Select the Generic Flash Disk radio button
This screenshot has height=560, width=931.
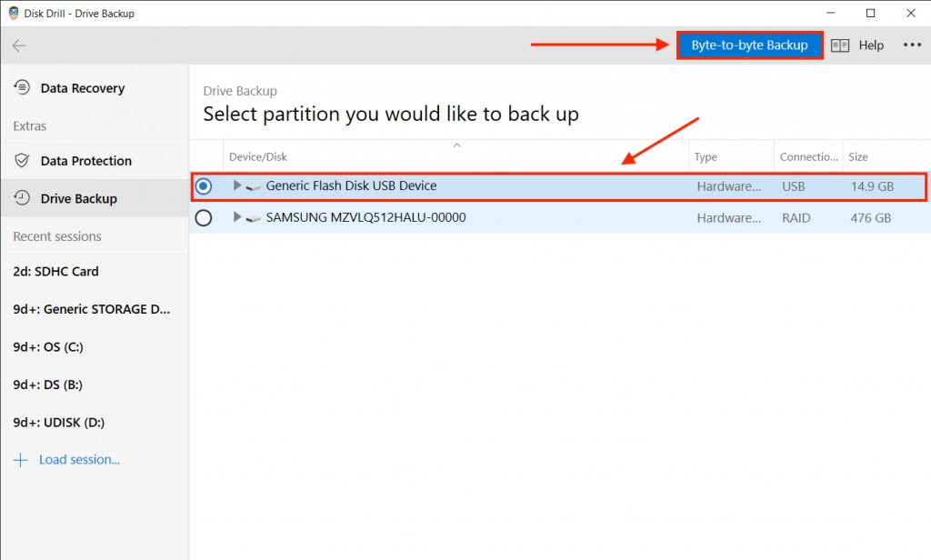204,186
